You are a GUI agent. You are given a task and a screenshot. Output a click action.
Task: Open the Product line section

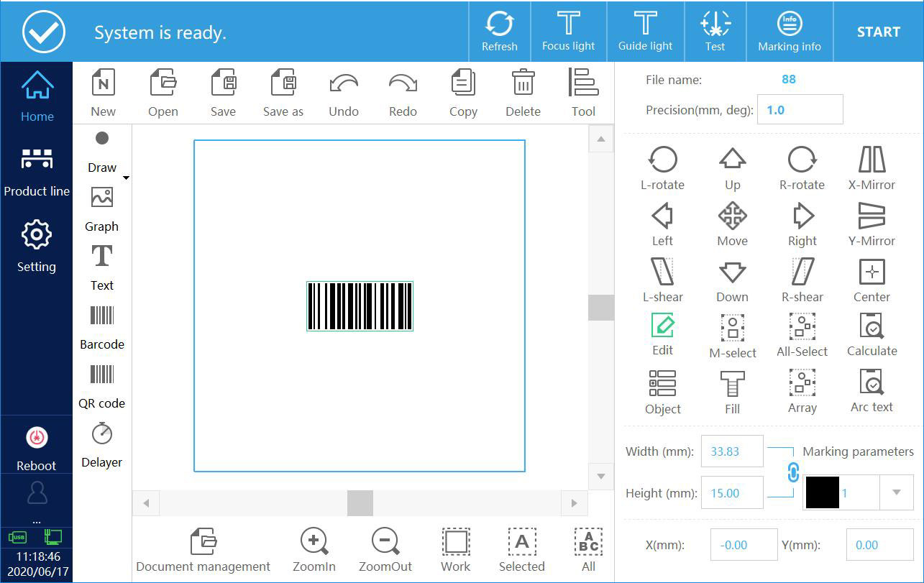click(37, 173)
